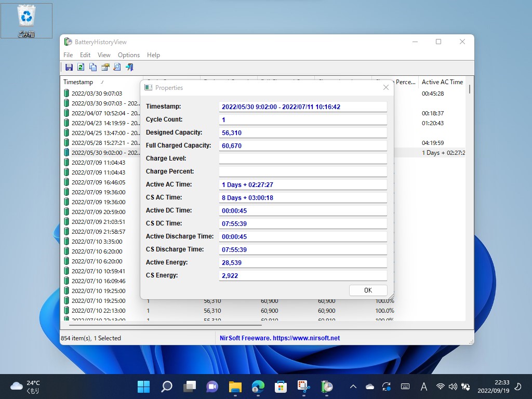Open the View menu

(x=104, y=55)
